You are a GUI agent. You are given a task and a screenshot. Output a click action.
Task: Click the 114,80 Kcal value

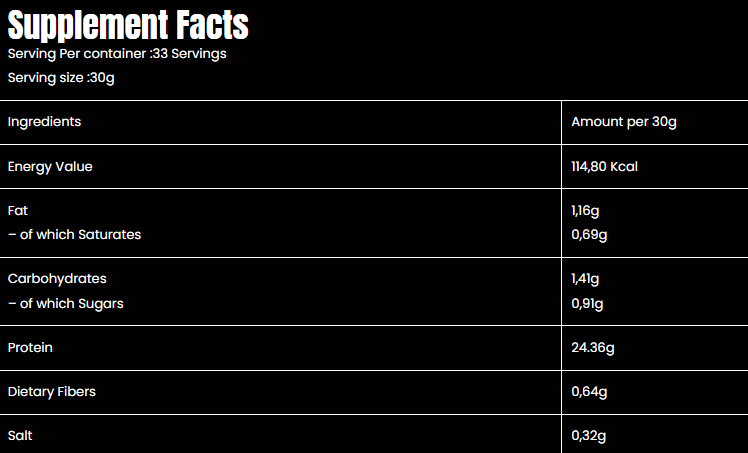click(604, 167)
